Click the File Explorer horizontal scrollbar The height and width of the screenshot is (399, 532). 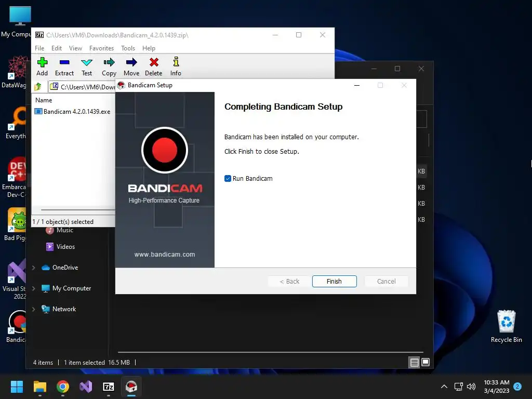click(x=270, y=352)
